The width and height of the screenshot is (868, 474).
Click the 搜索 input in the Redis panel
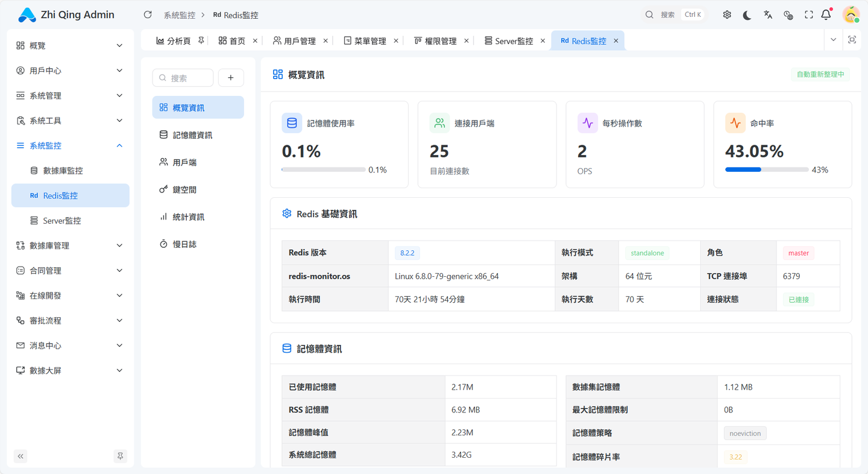point(183,78)
